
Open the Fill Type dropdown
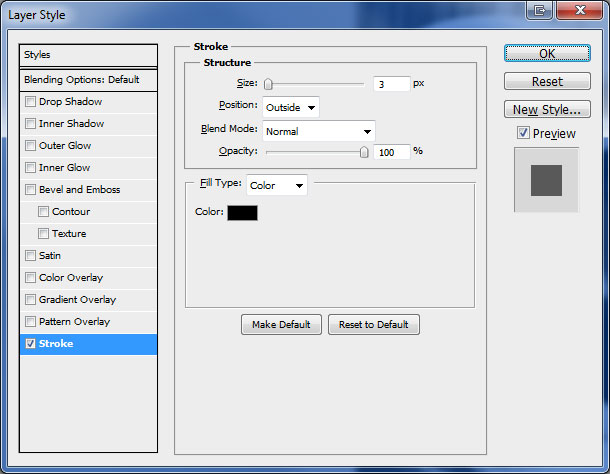(277, 185)
